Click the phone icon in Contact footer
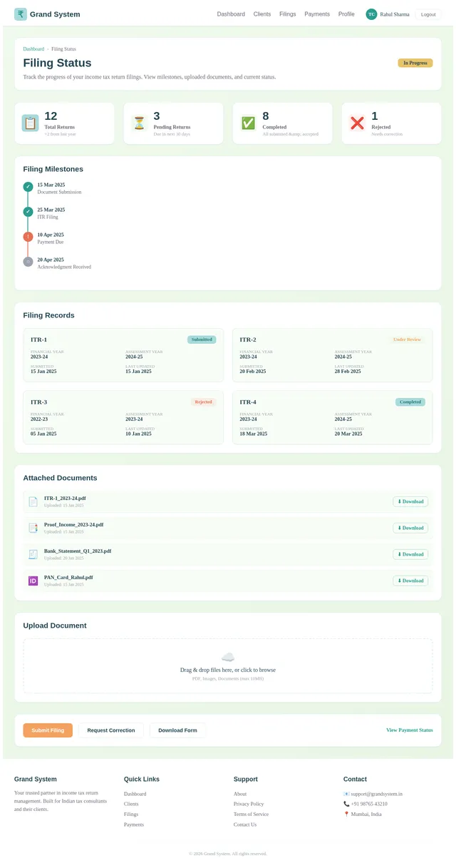 346,804
